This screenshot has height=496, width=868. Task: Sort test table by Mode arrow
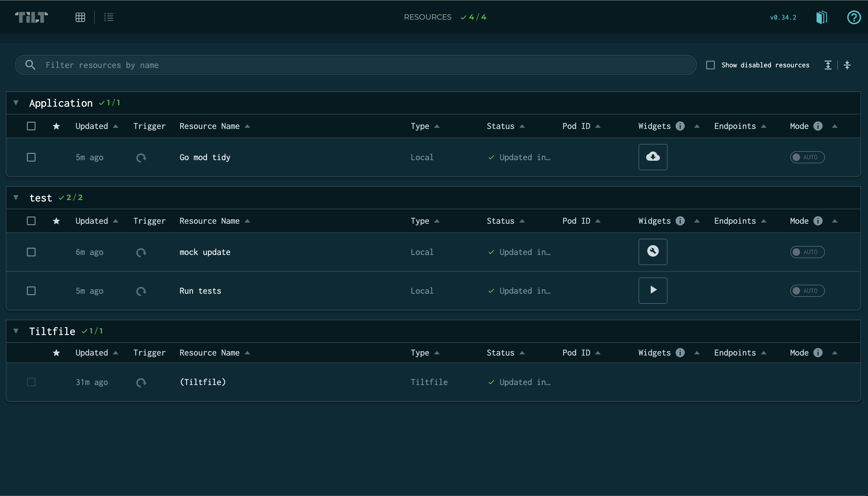click(x=835, y=221)
